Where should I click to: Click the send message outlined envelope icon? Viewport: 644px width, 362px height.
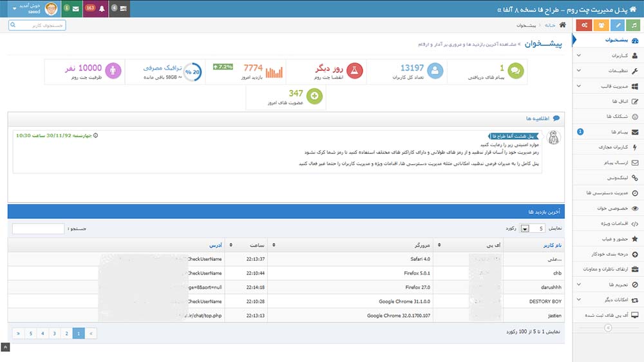(635, 163)
